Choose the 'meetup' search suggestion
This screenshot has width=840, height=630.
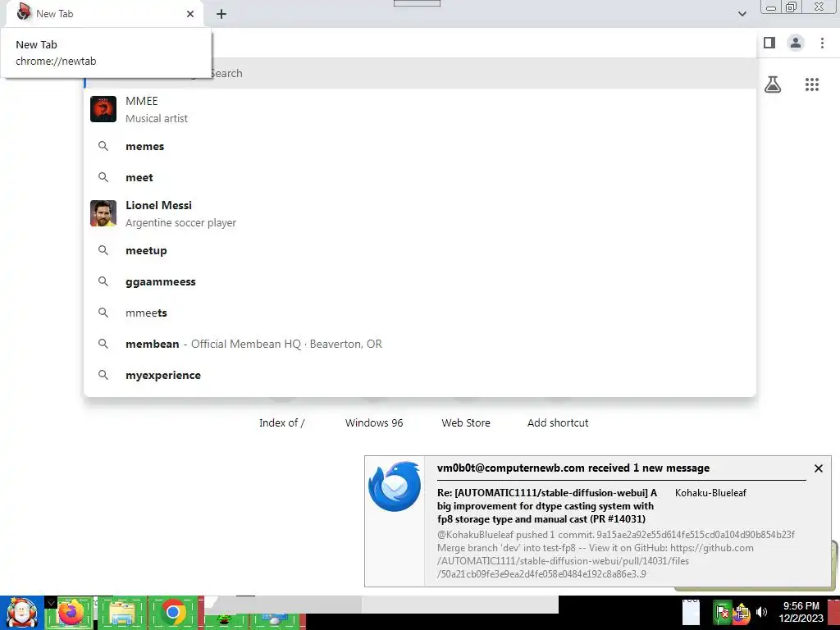[x=420, y=250]
